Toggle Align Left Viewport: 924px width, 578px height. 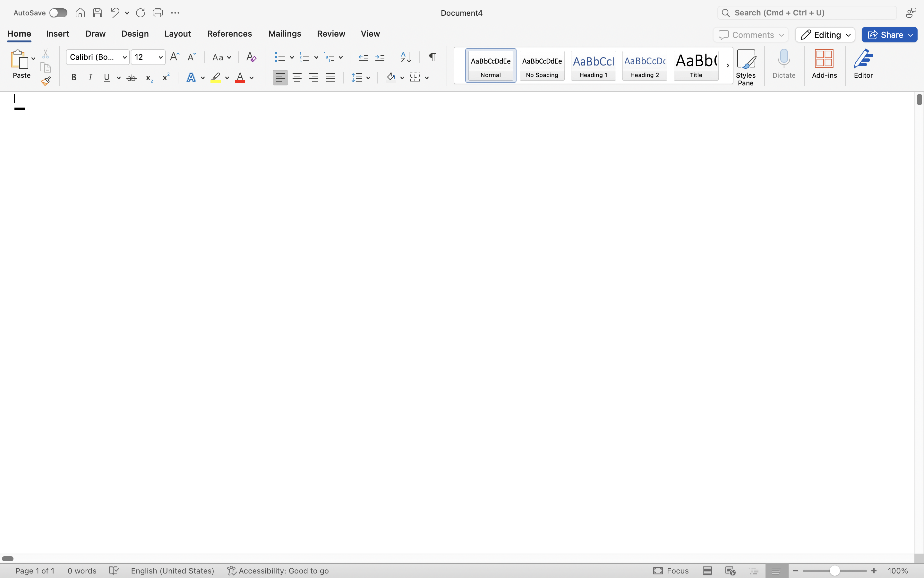pos(280,78)
